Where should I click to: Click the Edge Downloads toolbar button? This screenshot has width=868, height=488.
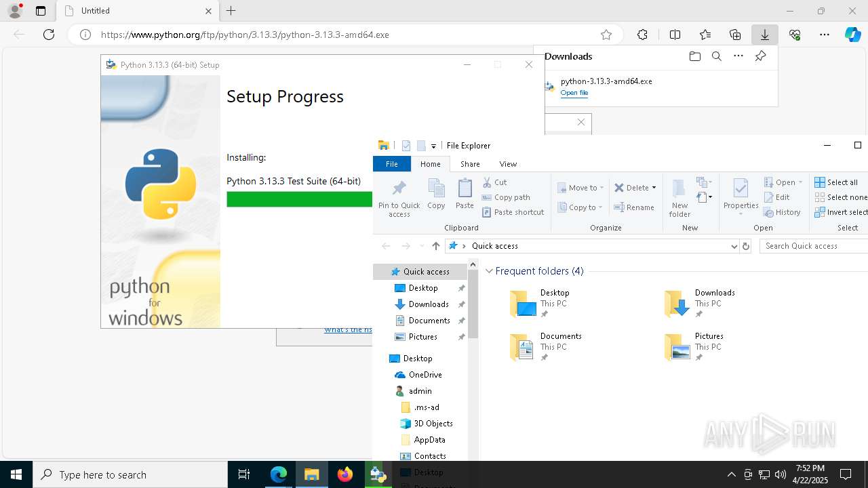[765, 35]
